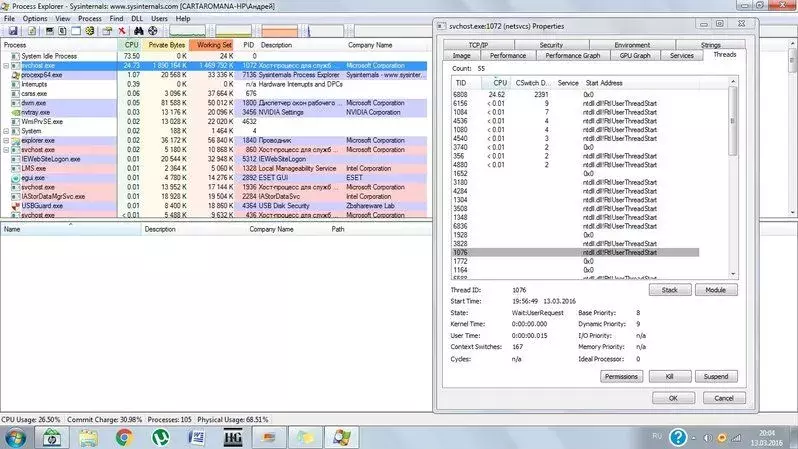Open the Process menu
Image resolution: width=798 pixels, height=449 pixels.
coord(90,18)
